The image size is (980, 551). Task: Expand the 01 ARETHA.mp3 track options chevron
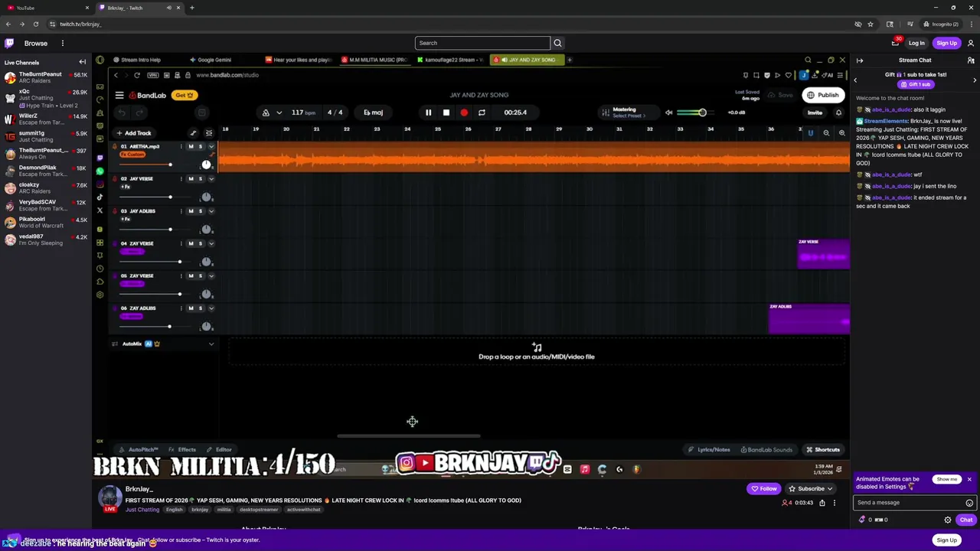211,146
